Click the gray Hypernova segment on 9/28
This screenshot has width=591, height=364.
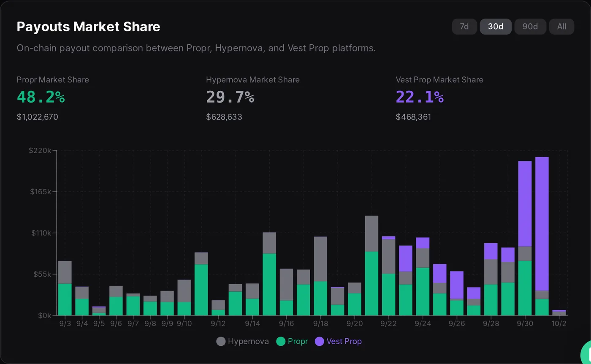(x=491, y=272)
